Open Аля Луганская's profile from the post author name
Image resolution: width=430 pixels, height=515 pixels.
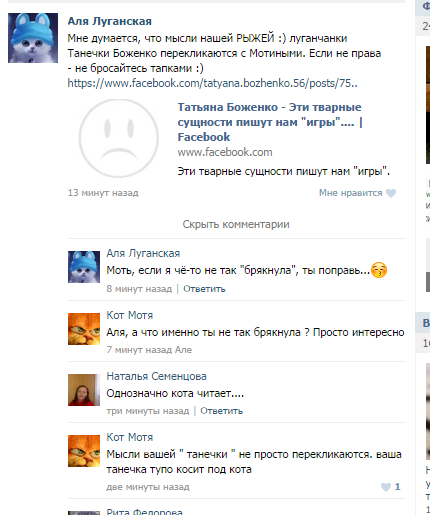coord(110,21)
